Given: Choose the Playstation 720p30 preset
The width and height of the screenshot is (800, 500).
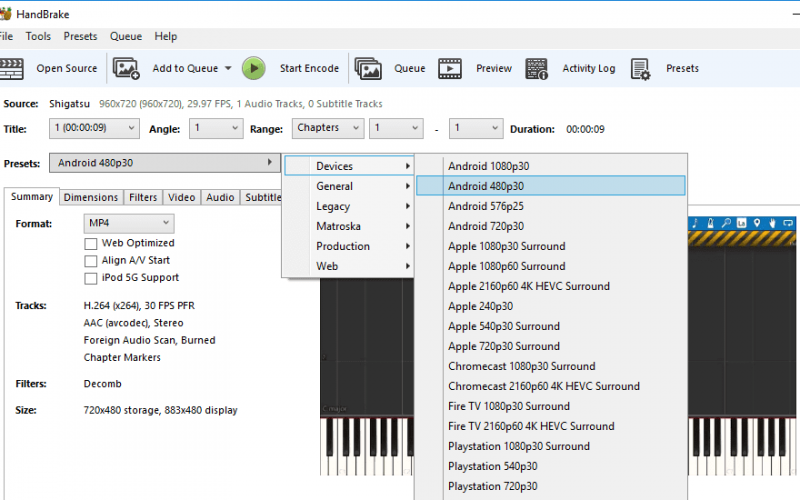Looking at the screenshot, I should [x=551, y=486].
